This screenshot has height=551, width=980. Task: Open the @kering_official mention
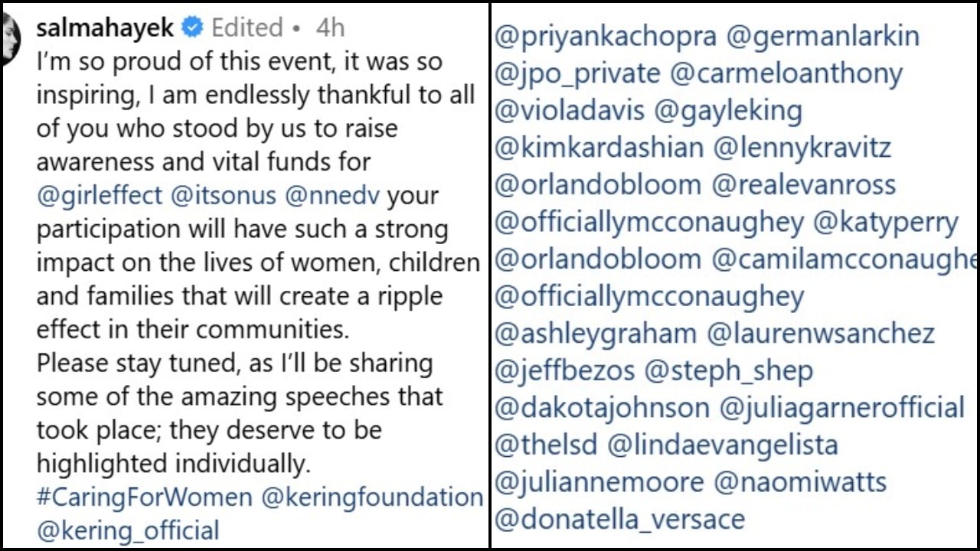click(128, 530)
